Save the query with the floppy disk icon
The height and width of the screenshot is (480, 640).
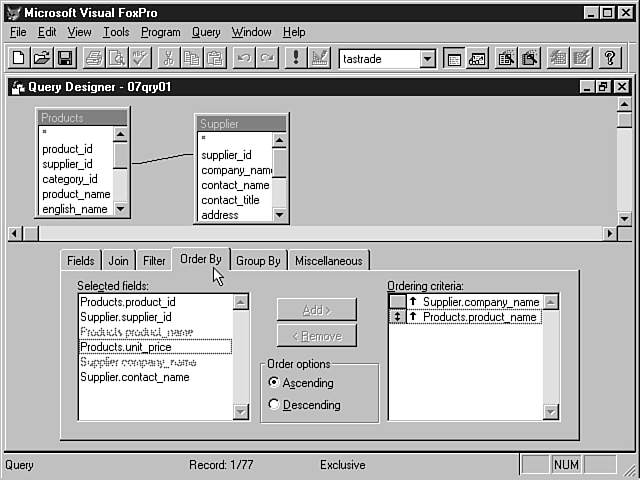(x=64, y=58)
